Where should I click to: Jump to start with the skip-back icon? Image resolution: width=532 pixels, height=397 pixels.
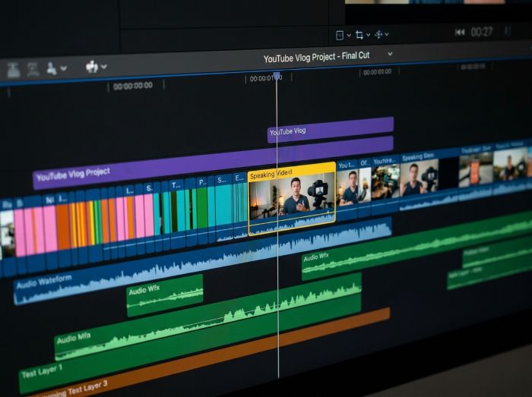point(460,32)
